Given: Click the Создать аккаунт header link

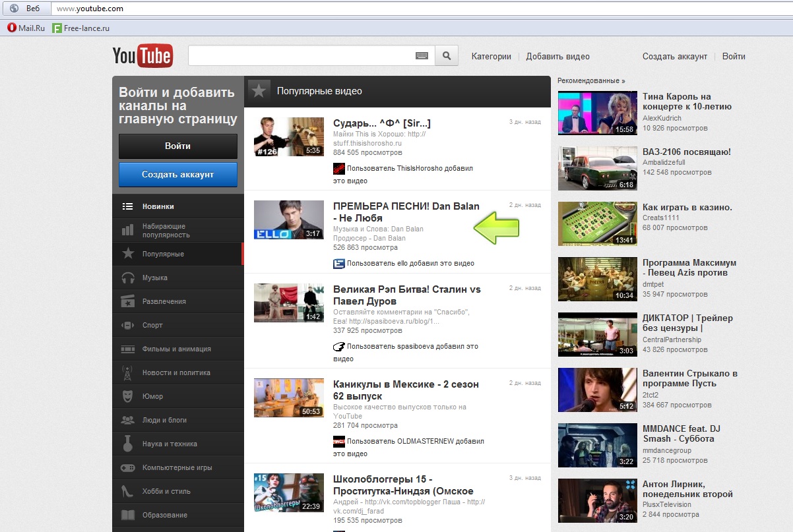Looking at the screenshot, I should (x=675, y=57).
